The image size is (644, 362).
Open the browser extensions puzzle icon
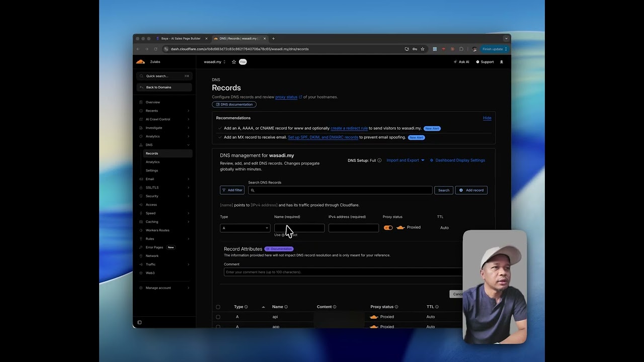(x=461, y=49)
